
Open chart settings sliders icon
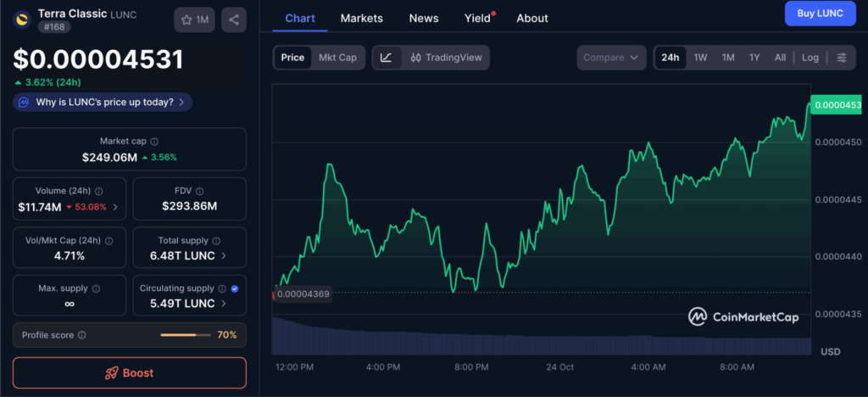(841, 58)
